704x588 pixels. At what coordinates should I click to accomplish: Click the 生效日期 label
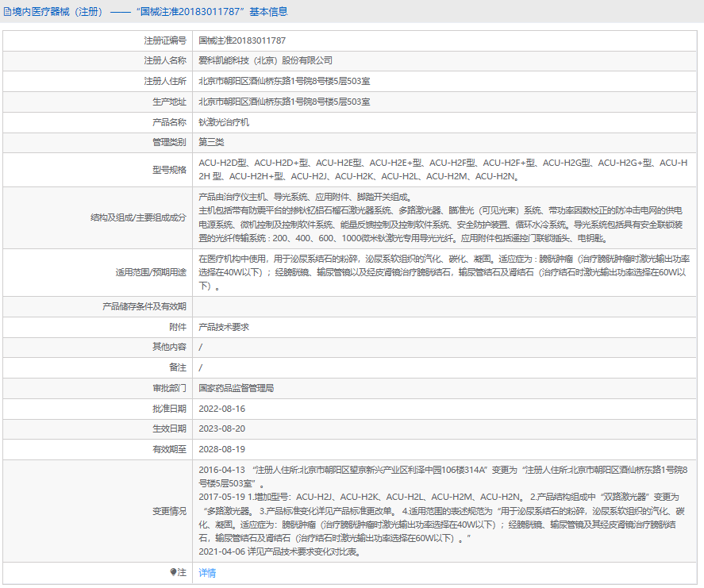[x=169, y=429]
